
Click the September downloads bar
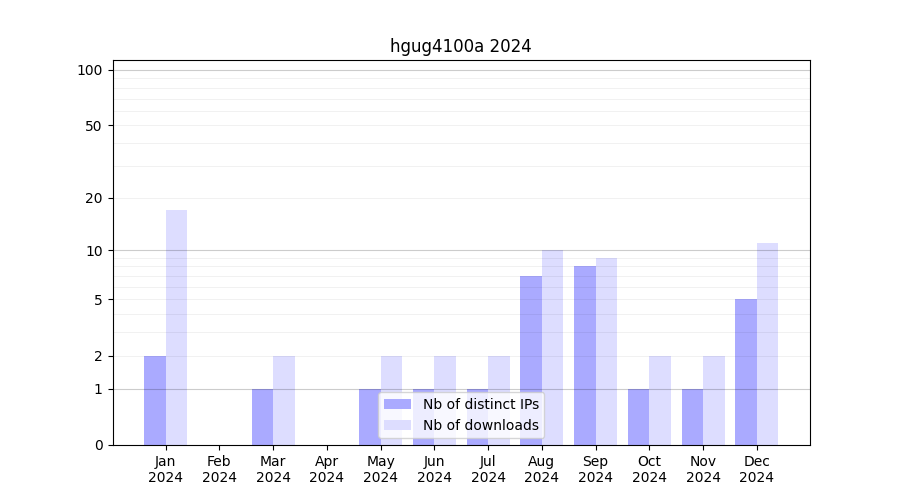tap(606, 351)
